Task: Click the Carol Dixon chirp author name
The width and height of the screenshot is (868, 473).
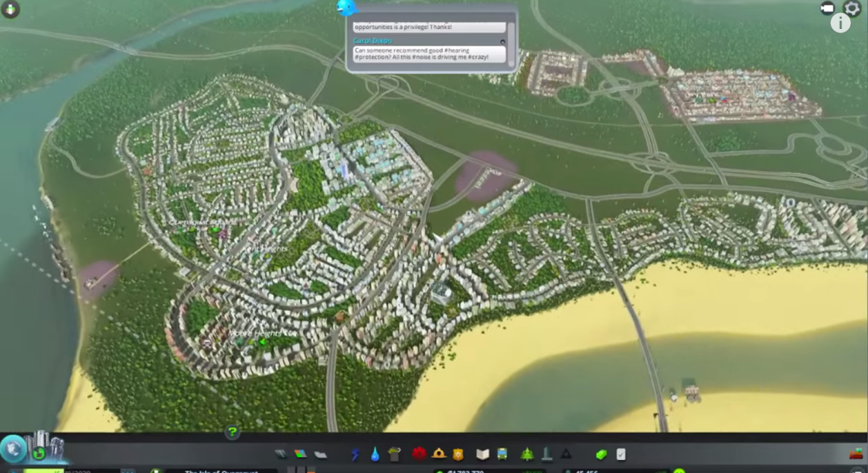Action: pos(372,41)
